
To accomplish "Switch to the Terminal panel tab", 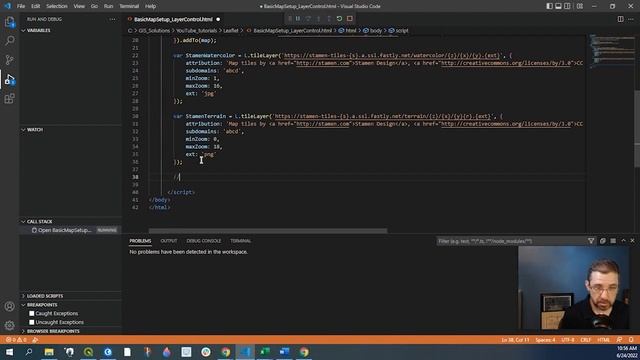I will tap(240, 241).
